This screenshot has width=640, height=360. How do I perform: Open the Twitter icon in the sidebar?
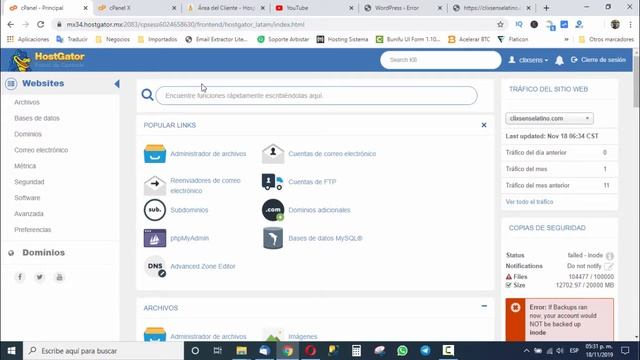40,277
